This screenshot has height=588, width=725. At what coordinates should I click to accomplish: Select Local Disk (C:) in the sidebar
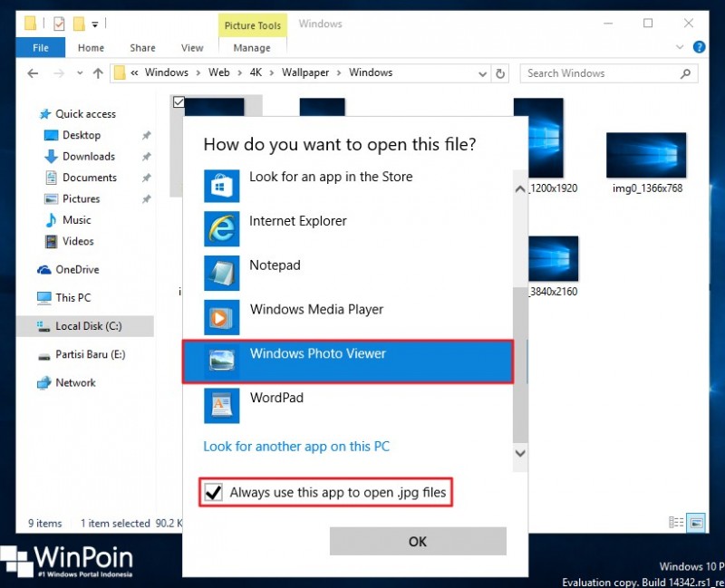(85, 326)
